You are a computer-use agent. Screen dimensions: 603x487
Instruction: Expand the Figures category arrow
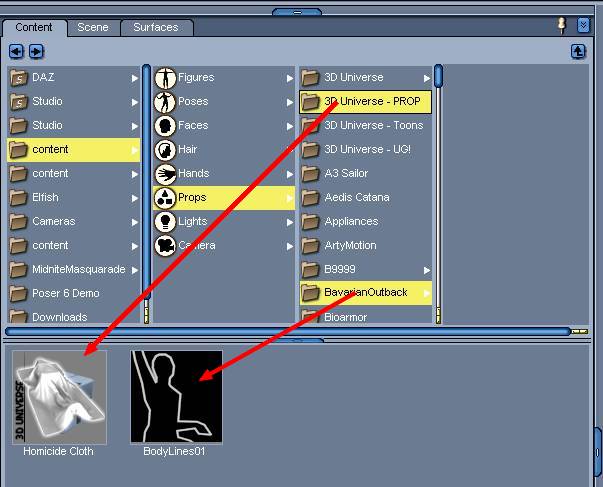point(290,78)
